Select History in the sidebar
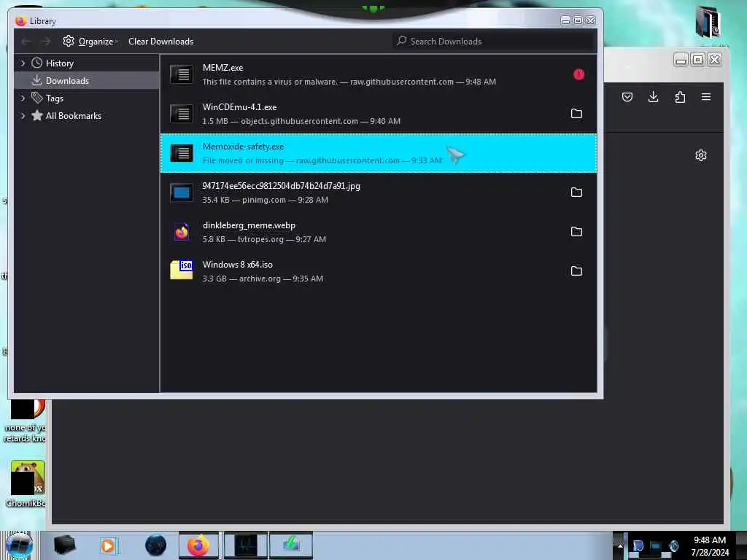Image resolution: width=747 pixels, height=560 pixels. [x=60, y=63]
